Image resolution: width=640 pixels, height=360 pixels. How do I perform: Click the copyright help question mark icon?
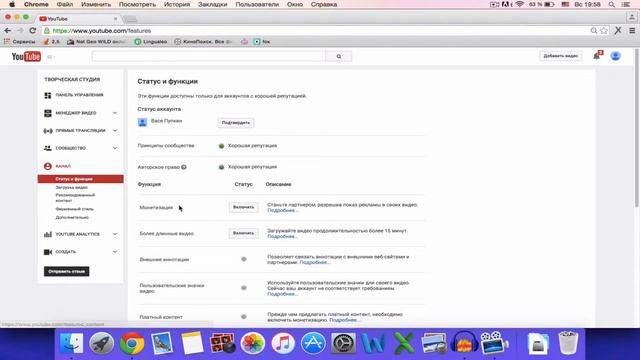[184, 167]
